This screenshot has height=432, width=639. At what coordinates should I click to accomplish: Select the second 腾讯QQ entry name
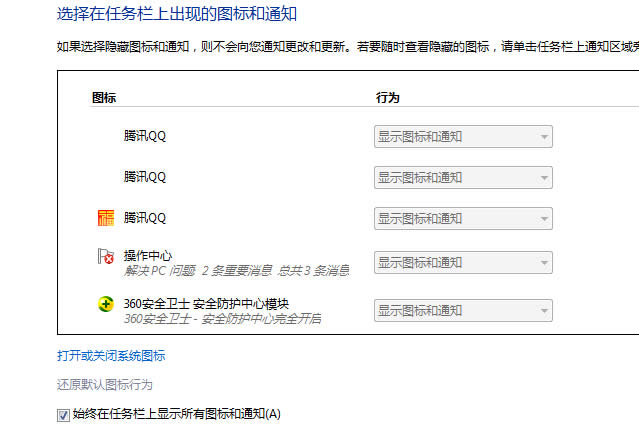point(145,177)
